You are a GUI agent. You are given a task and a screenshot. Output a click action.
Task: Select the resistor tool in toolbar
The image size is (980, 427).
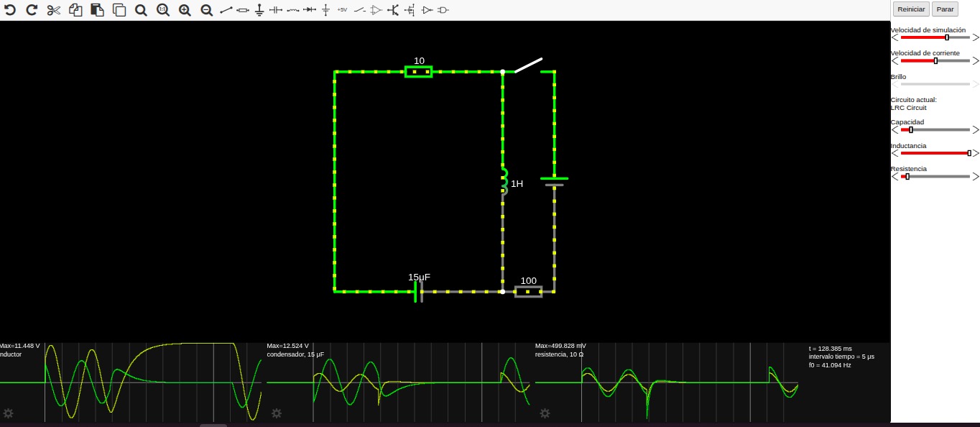(243, 10)
